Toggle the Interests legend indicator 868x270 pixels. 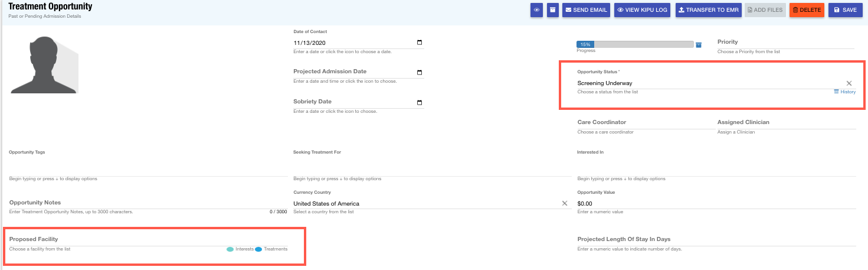click(231, 249)
